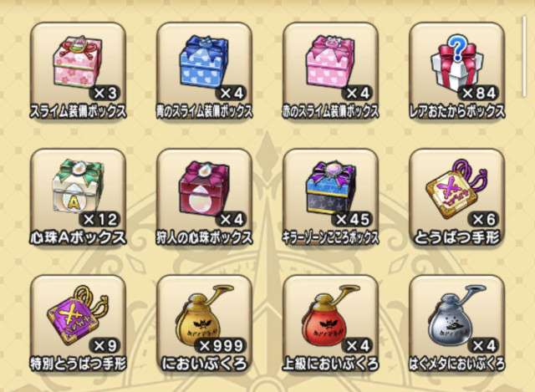The height and width of the screenshot is (392, 535).
Task: Open the 青のスライム装備ボックス blue box
Action: [x=204, y=70]
